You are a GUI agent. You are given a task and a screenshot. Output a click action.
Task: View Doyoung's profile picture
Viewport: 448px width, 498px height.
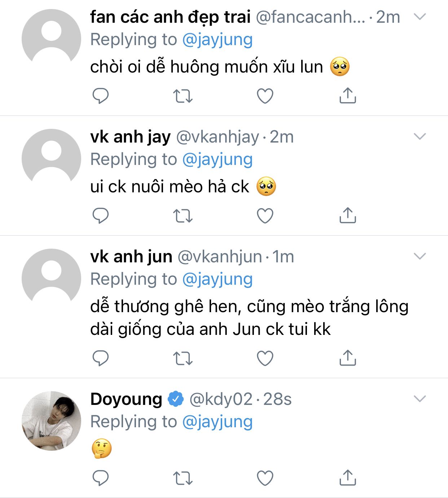52,421
